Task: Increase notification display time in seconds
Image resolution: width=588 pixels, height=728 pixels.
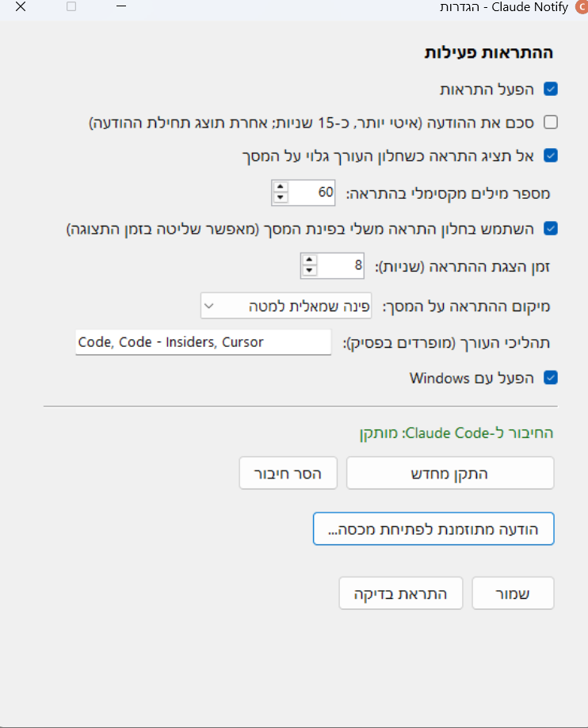Action: [x=309, y=260]
